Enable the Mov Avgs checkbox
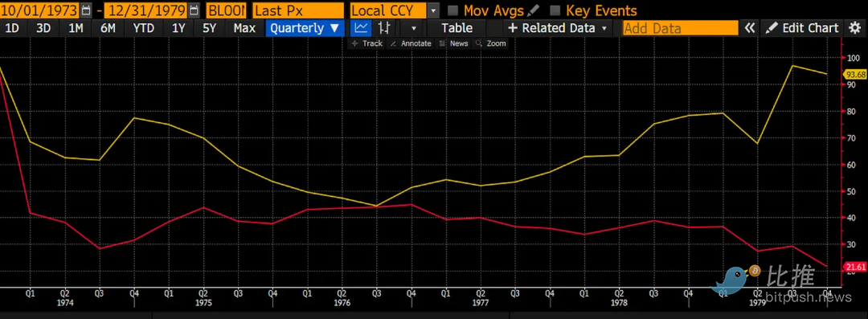Image resolution: width=868 pixels, height=319 pixels. point(452,10)
